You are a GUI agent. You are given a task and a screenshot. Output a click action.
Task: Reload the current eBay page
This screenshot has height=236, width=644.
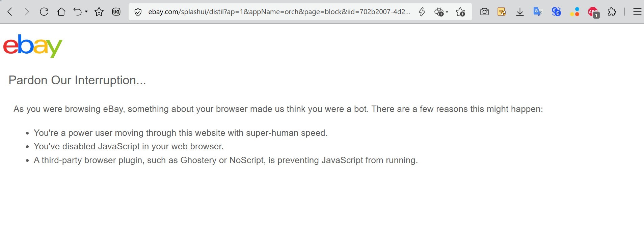(44, 12)
